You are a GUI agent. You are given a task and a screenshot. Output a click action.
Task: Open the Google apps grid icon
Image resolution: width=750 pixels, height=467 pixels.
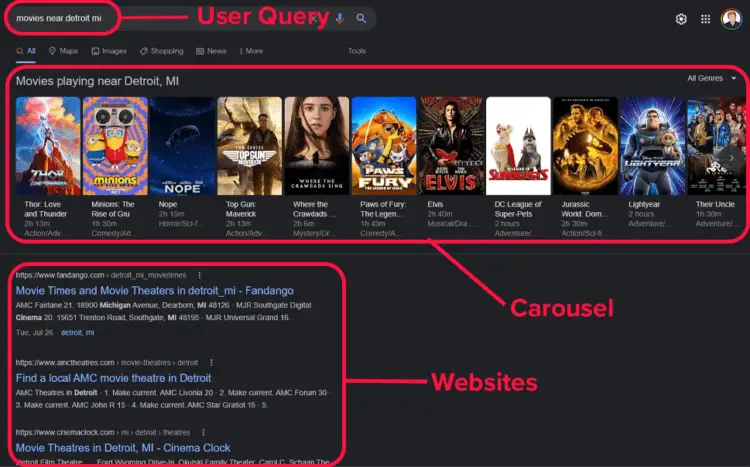(706, 19)
